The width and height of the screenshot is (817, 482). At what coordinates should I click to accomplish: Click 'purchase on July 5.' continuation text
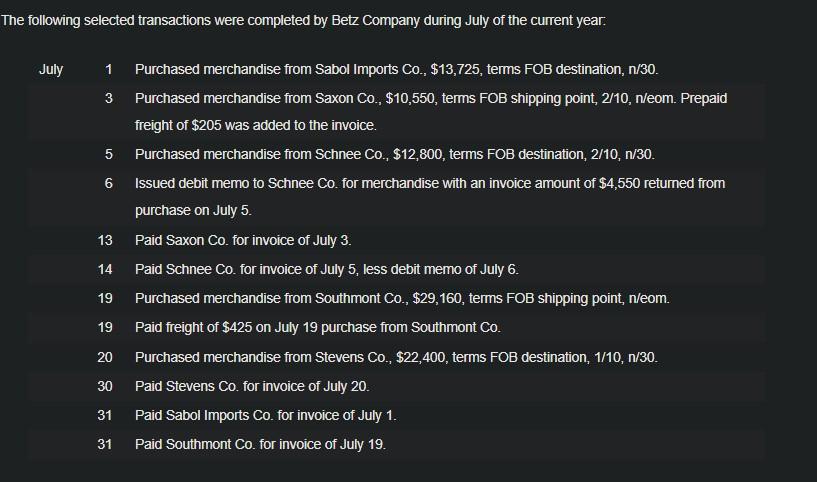tap(193, 211)
